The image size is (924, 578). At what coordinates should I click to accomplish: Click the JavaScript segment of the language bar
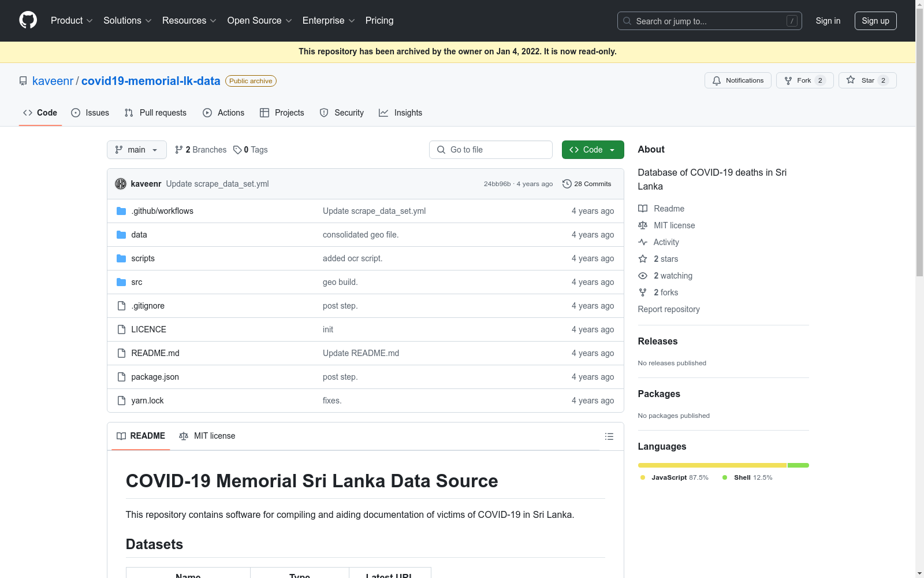tap(712, 465)
